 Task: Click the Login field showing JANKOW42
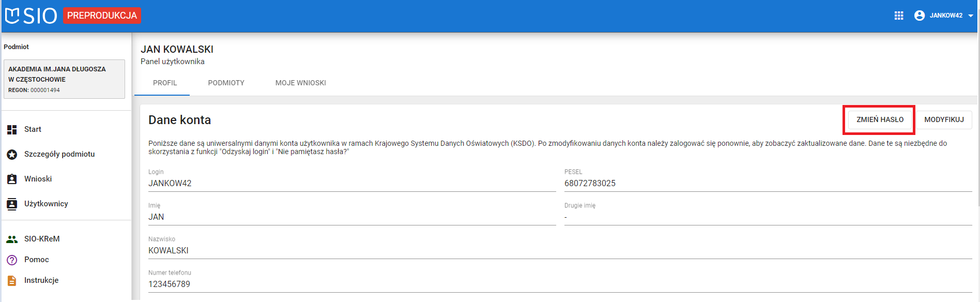(x=170, y=183)
